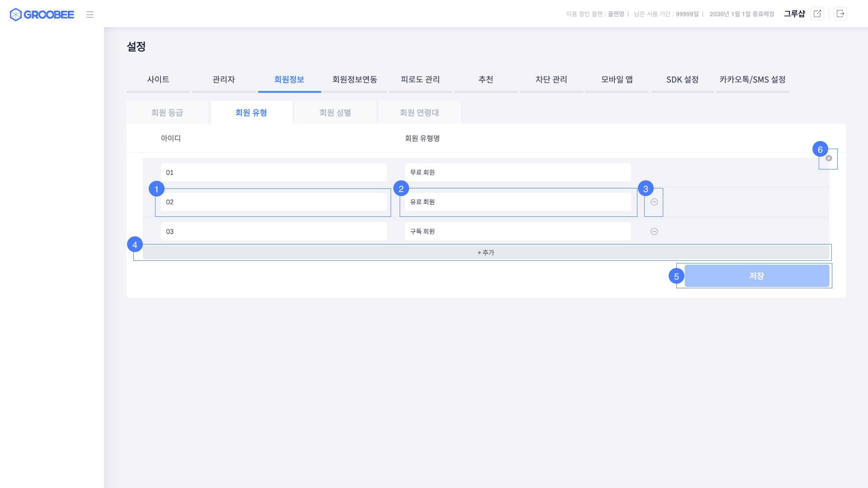Open the 회원 등급 sub-tab
The height and width of the screenshot is (488, 868).
pyautogui.click(x=167, y=113)
